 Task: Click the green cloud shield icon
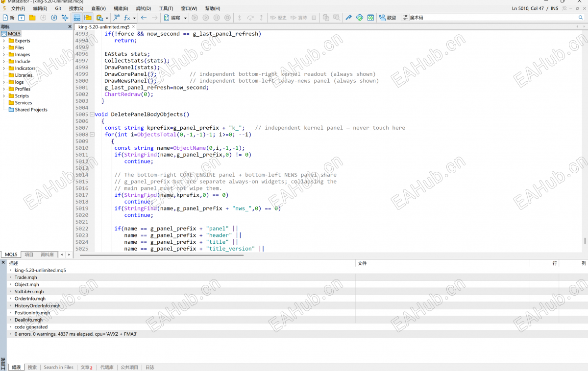coord(360,18)
